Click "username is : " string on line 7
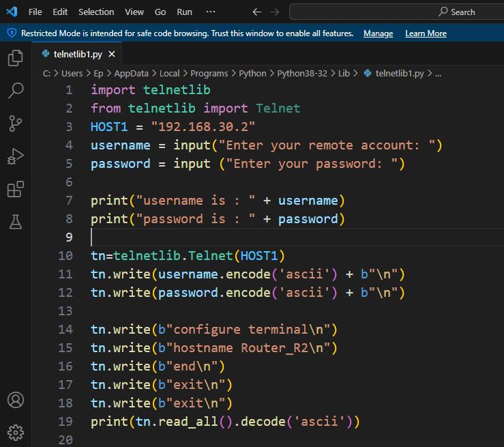 [x=196, y=201]
